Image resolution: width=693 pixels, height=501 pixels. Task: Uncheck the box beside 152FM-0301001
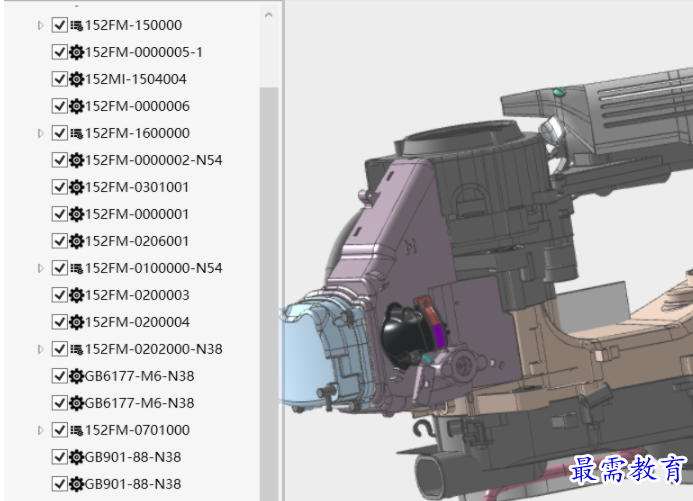(x=60, y=187)
